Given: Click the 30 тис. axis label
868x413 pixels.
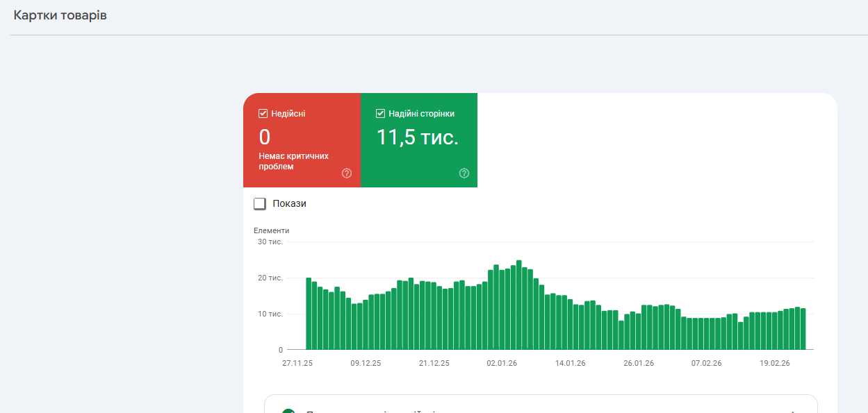Looking at the screenshot, I should pos(270,242).
